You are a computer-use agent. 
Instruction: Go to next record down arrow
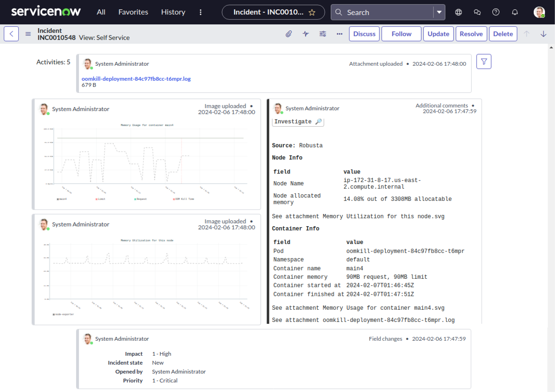[543, 34]
